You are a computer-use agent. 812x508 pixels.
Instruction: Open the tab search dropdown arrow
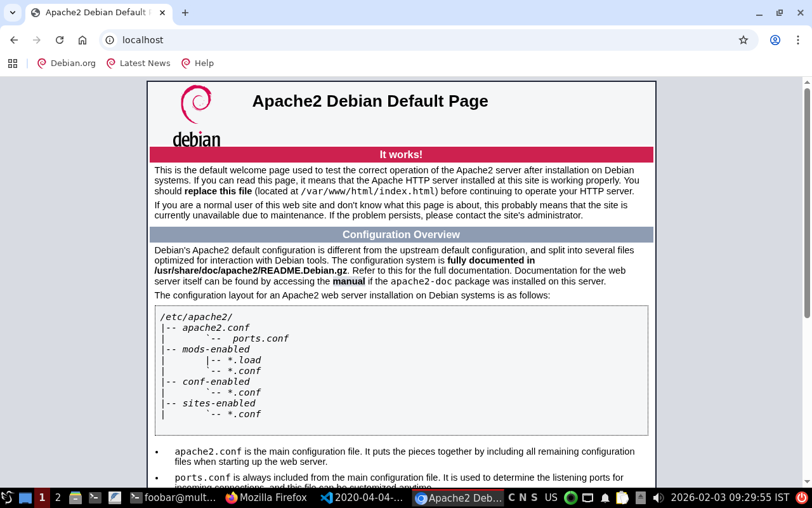point(13,13)
